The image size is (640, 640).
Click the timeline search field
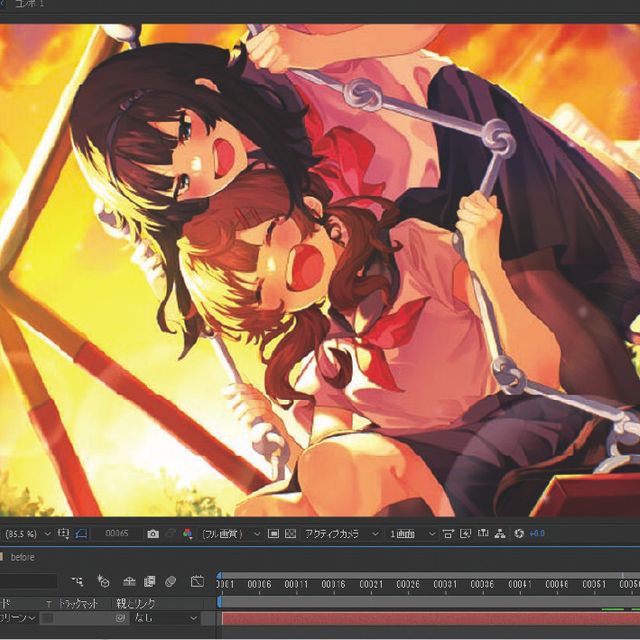click(x=28, y=581)
